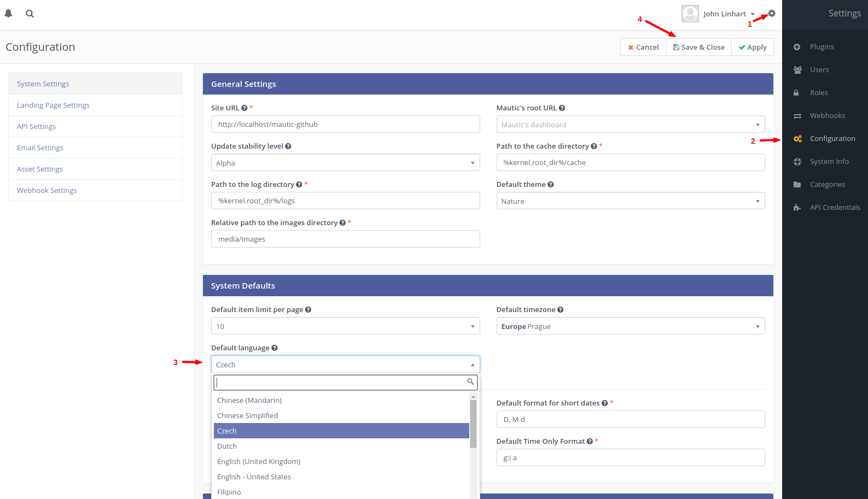Click help icon for Default item limit
Screen dimensions: 868x499
pyautogui.click(x=308, y=310)
